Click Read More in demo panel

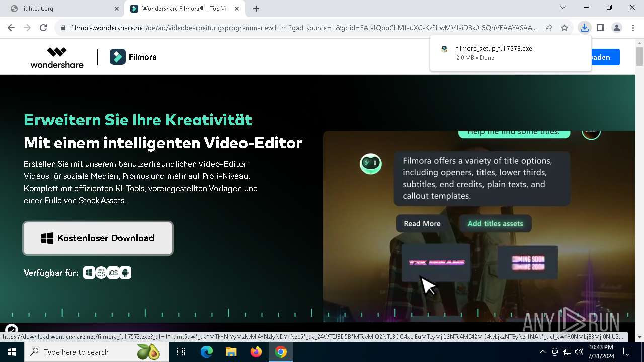pos(422,224)
